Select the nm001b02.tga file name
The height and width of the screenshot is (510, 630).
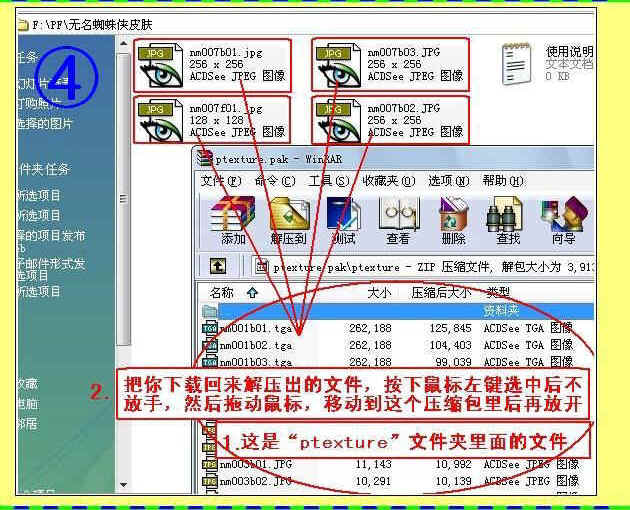[256, 346]
